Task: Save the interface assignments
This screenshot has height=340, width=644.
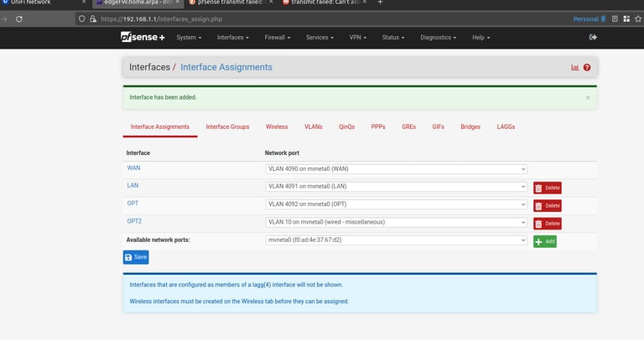Action: point(136,257)
